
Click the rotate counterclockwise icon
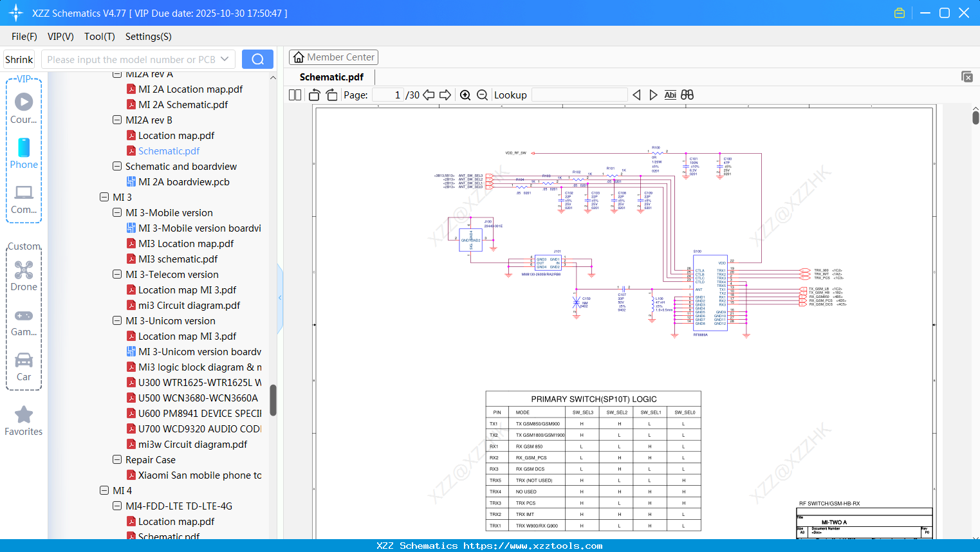[314, 94]
